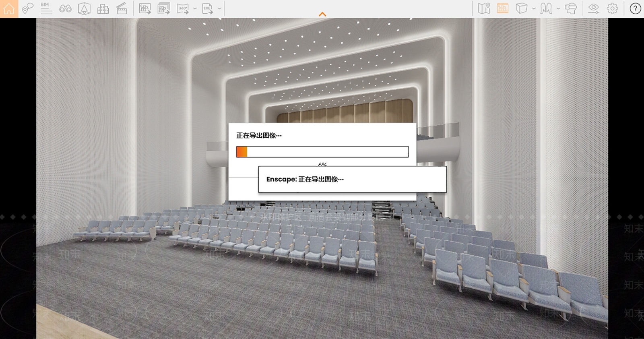The width and height of the screenshot is (644, 339).
Task: Click the 'Enscape: 正在导出图像···' notification
Action: click(x=352, y=180)
